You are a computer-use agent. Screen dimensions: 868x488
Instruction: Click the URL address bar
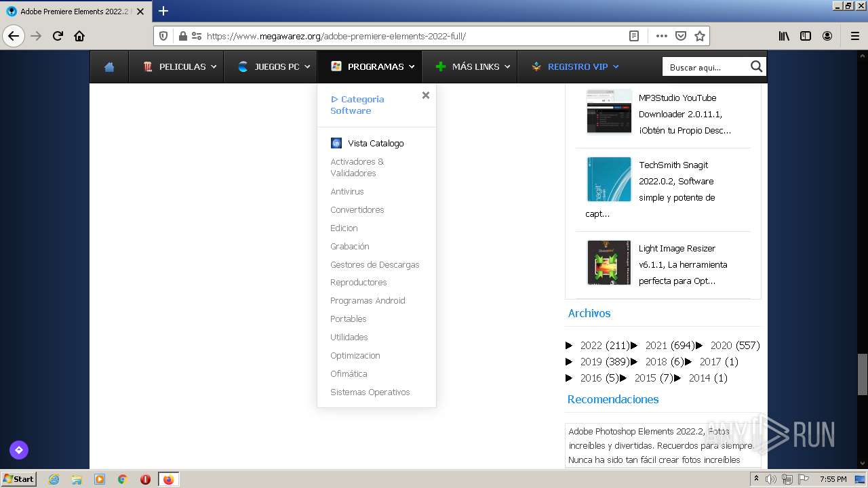point(414,36)
